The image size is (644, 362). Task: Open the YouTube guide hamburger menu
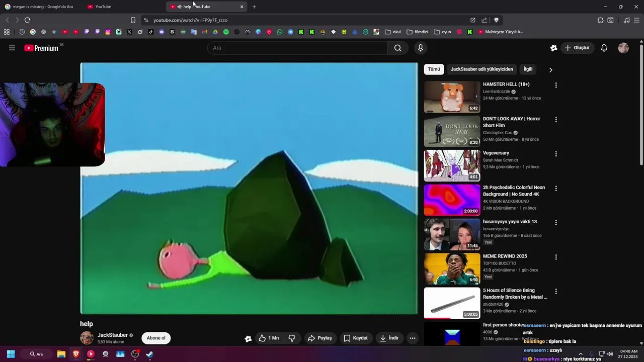[x=12, y=48]
